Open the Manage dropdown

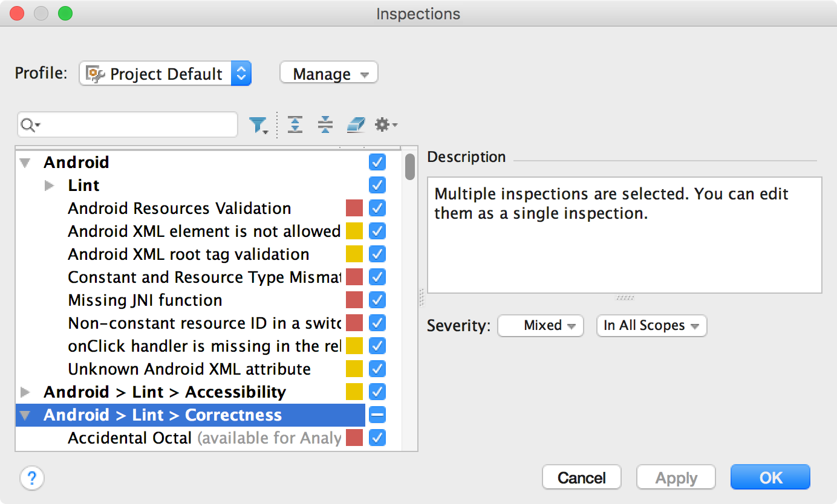328,73
